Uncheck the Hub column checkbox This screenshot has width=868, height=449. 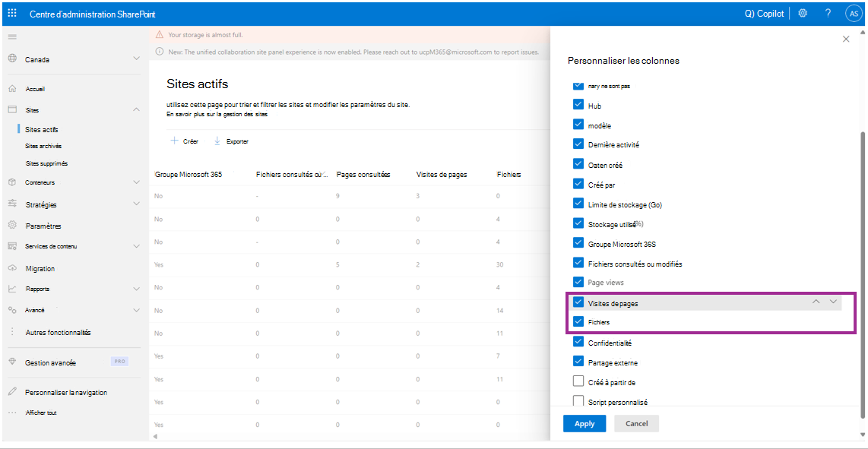(578, 105)
